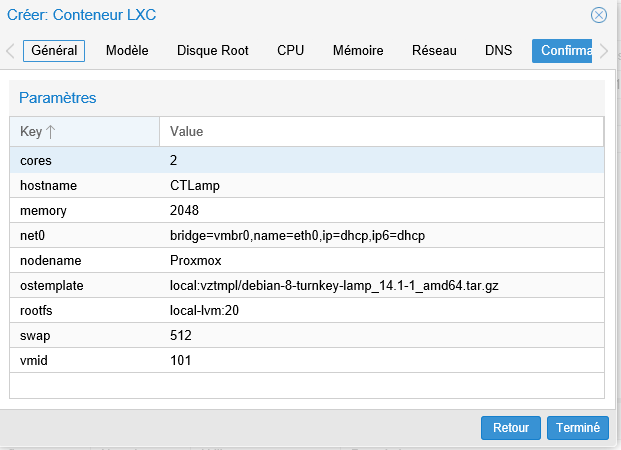Select the hostname CTLamp row
Image resolution: width=621 pixels, height=450 pixels.
click(x=306, y=185)
